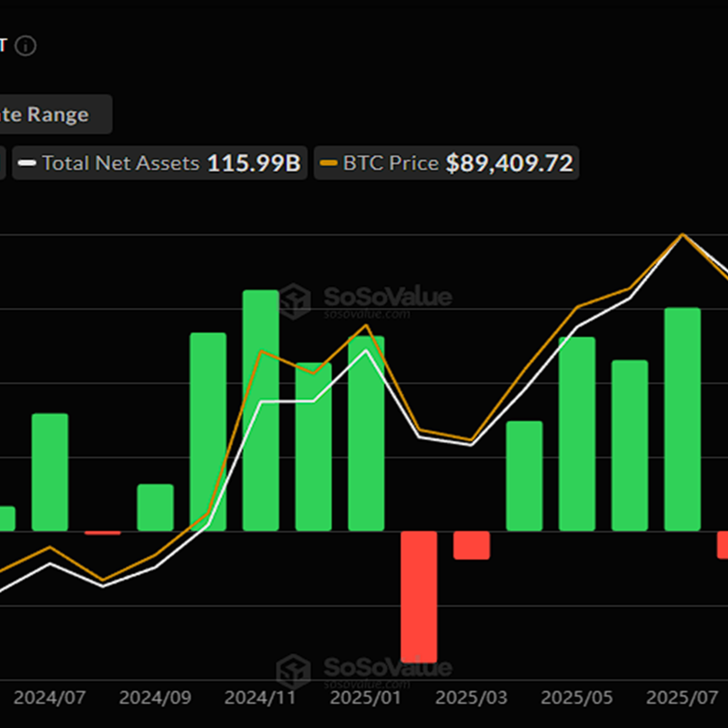Click the green bar above 2025/07
This screenshot has height=728, width=728.
point(682,419)
